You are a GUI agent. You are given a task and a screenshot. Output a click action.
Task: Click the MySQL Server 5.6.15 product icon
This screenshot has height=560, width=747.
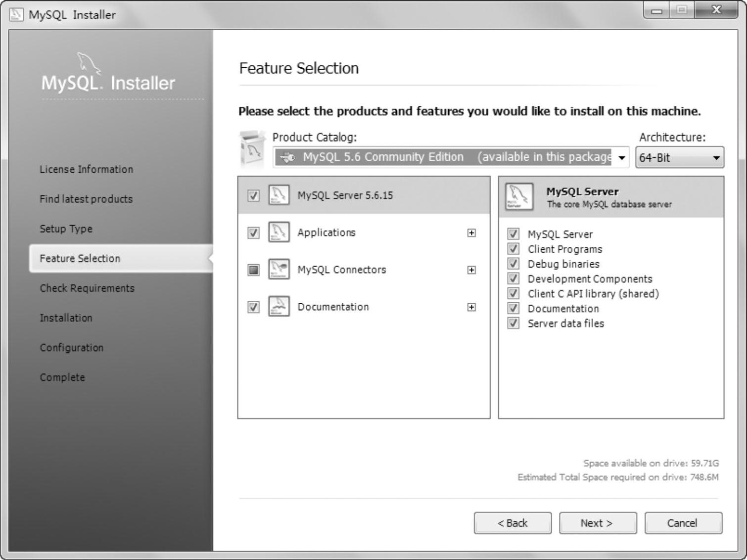coord(279,195)
